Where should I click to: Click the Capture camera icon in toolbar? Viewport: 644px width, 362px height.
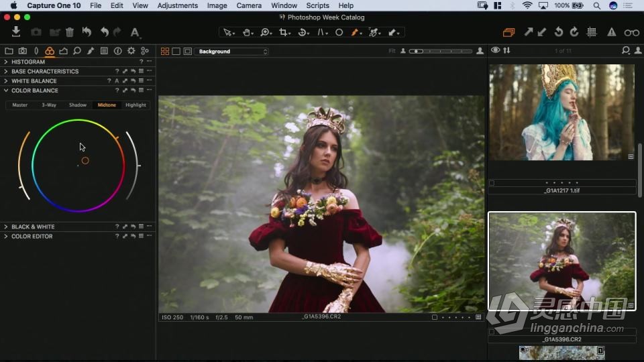pyautogui.click(x=36, y=32)
